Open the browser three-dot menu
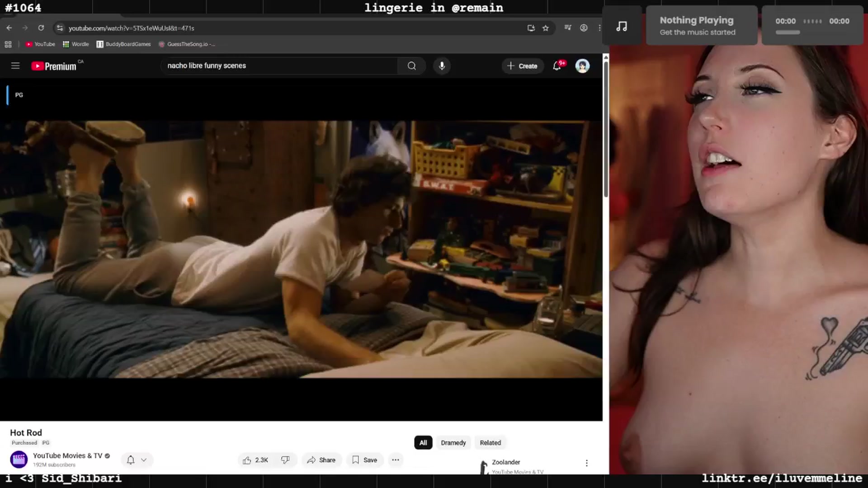 click(599, 28)
